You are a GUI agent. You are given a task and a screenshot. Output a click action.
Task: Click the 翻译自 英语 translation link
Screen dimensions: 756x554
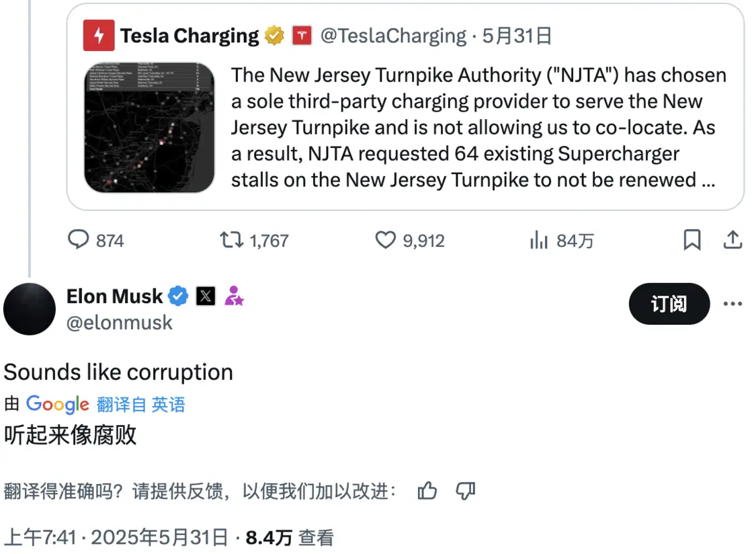pos(140,404)
